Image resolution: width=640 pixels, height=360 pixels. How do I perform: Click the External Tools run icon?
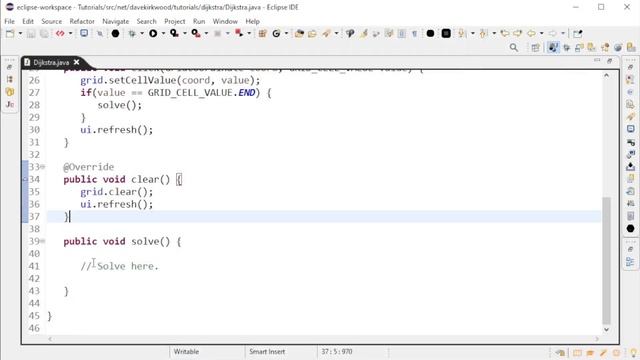point(196,33)
